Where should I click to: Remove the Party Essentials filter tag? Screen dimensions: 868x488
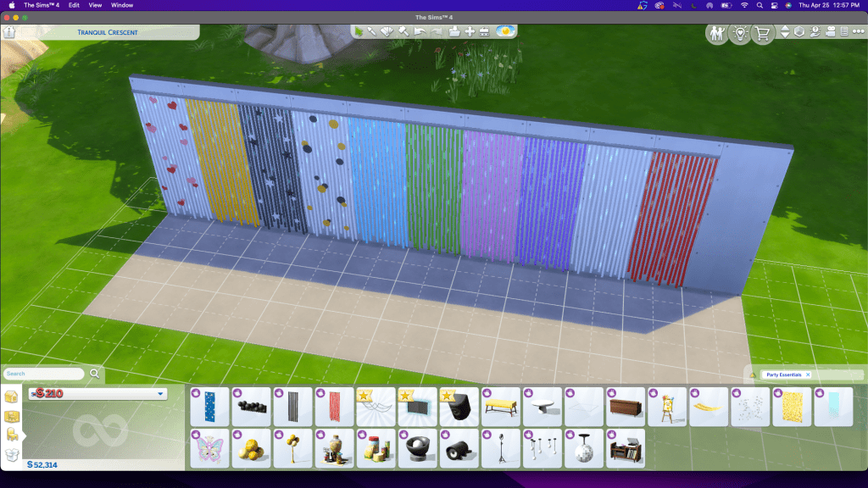click(x=808, y=374)
